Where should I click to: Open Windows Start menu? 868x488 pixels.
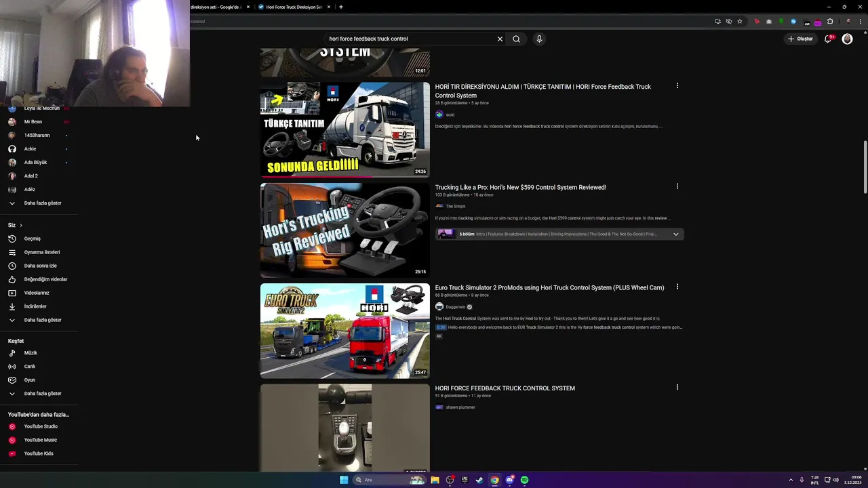click(344, 480)
